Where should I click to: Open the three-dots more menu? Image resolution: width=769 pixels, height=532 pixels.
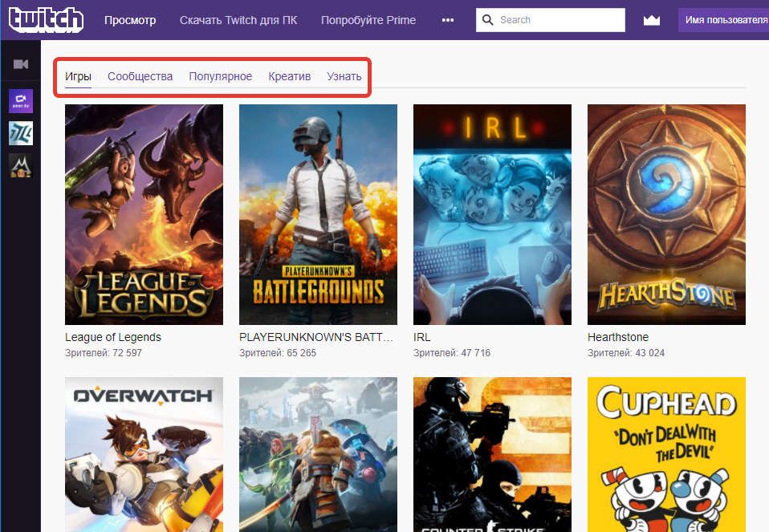(447, 20)
